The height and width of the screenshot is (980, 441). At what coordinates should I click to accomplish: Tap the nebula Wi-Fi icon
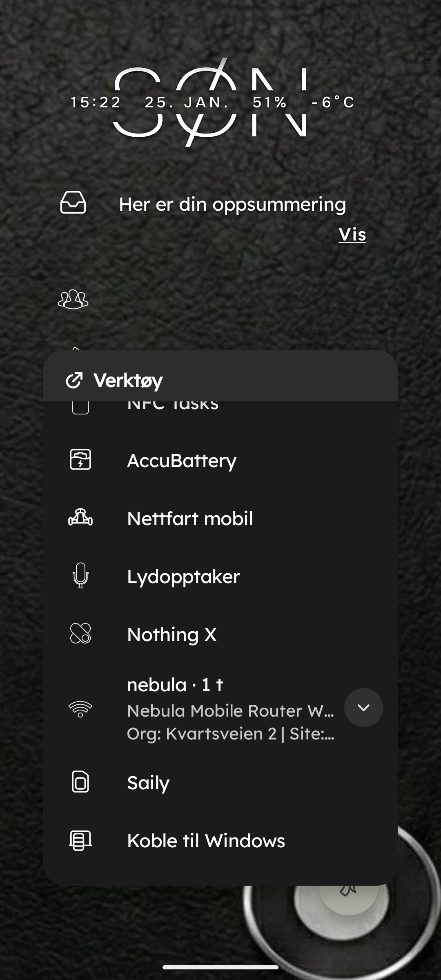(80, 709)
